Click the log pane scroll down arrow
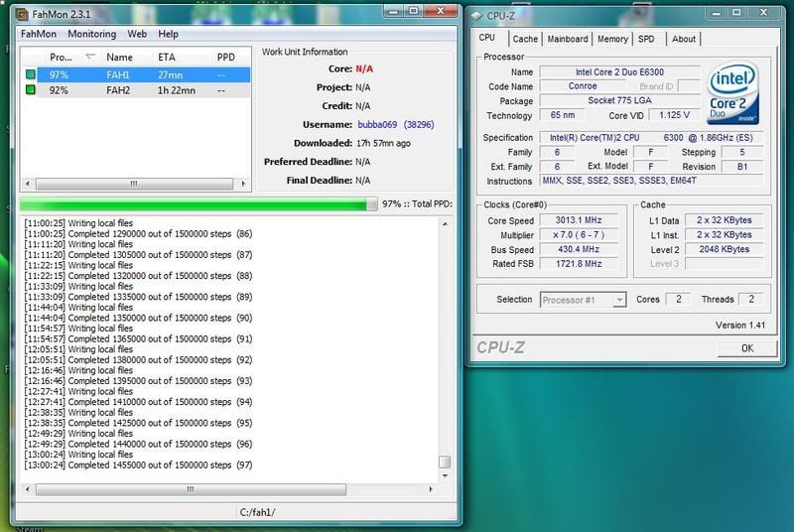This screenshot has width=794, height=532. click(445, 475)
